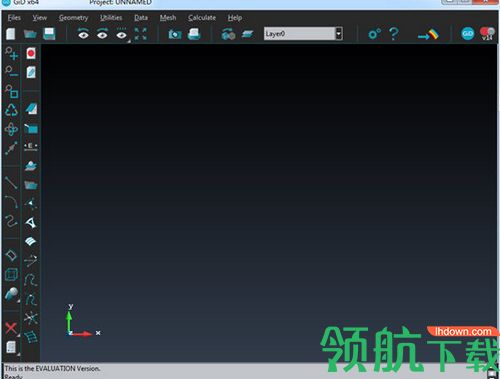Click the Y axis label
The height and width of the screenshot is (379, 500).
pos(70,306)
